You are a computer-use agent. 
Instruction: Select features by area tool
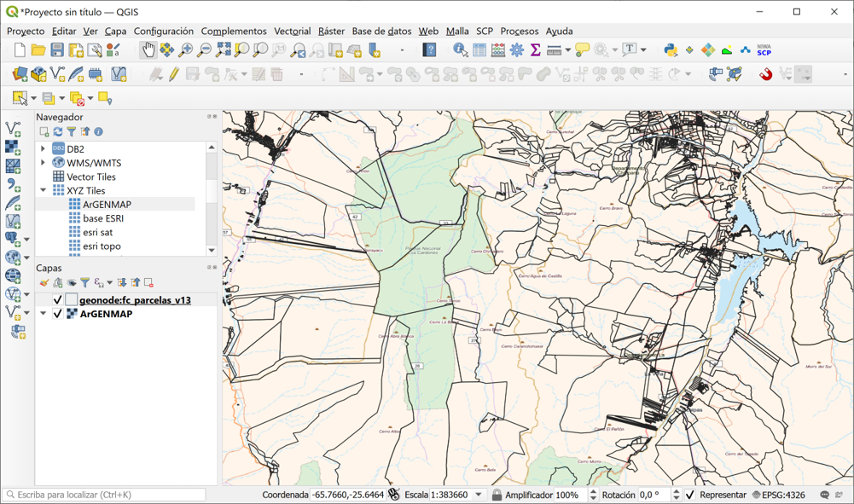(x=20, y=98)
